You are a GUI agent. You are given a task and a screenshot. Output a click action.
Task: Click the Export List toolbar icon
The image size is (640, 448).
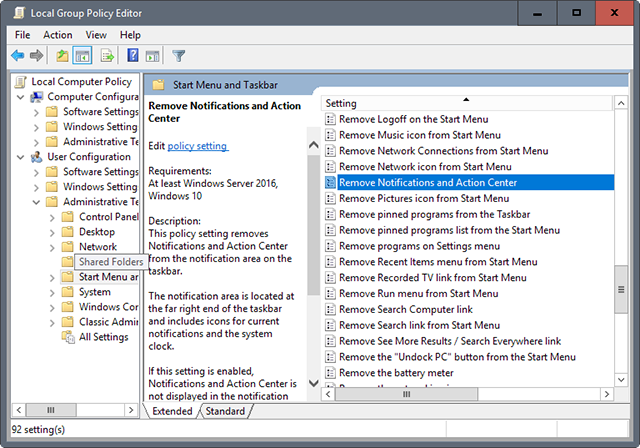[x=106, y=56]
